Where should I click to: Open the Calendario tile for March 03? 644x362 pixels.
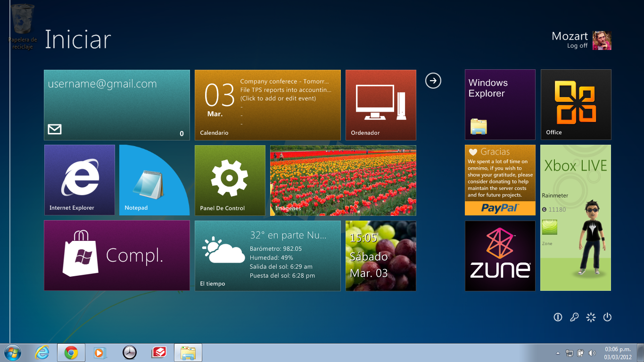click(267, 105)
